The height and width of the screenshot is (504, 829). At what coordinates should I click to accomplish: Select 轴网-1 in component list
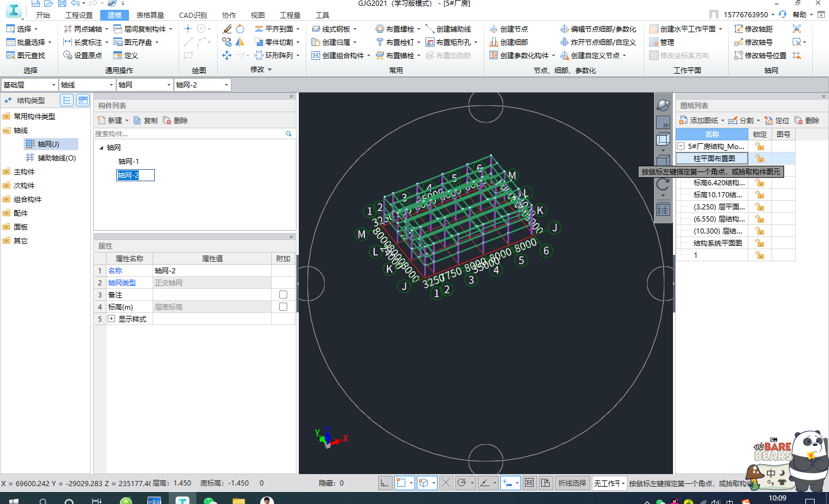(128, 162)
